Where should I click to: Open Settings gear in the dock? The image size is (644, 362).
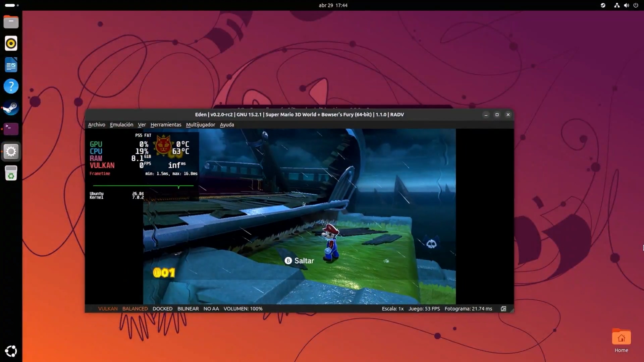click(x=11, y=152)
